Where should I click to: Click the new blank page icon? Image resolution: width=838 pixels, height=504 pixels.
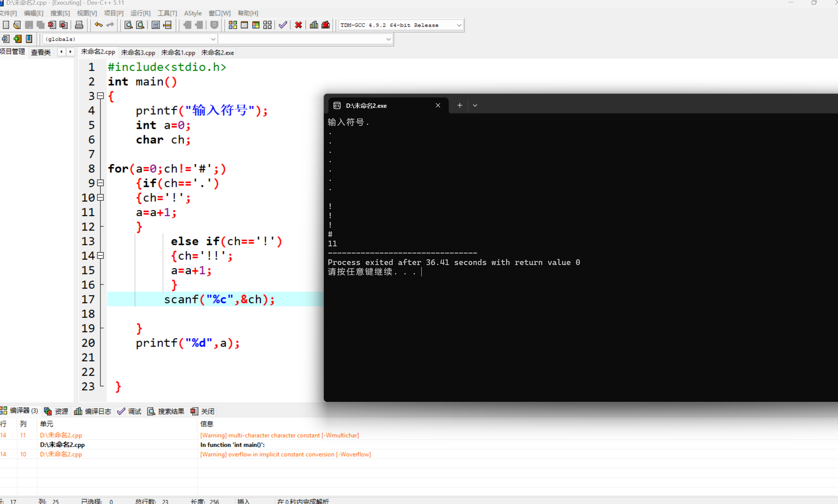pos(6,25)
